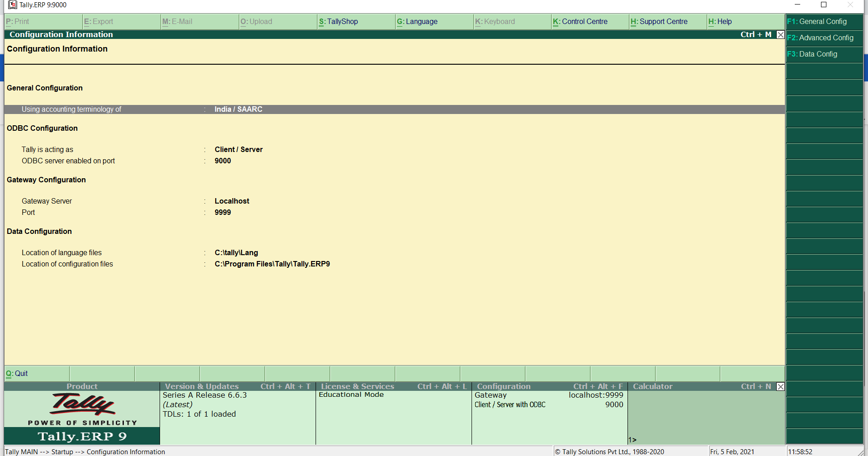The height and width of the screenshot is (456, 868).
Task: Open Configuration panel header
Action: pos(550,386)
